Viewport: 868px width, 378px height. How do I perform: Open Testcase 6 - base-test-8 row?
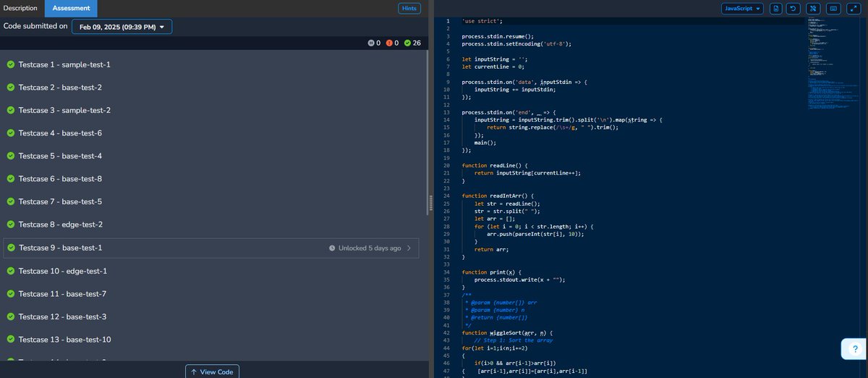211,179
